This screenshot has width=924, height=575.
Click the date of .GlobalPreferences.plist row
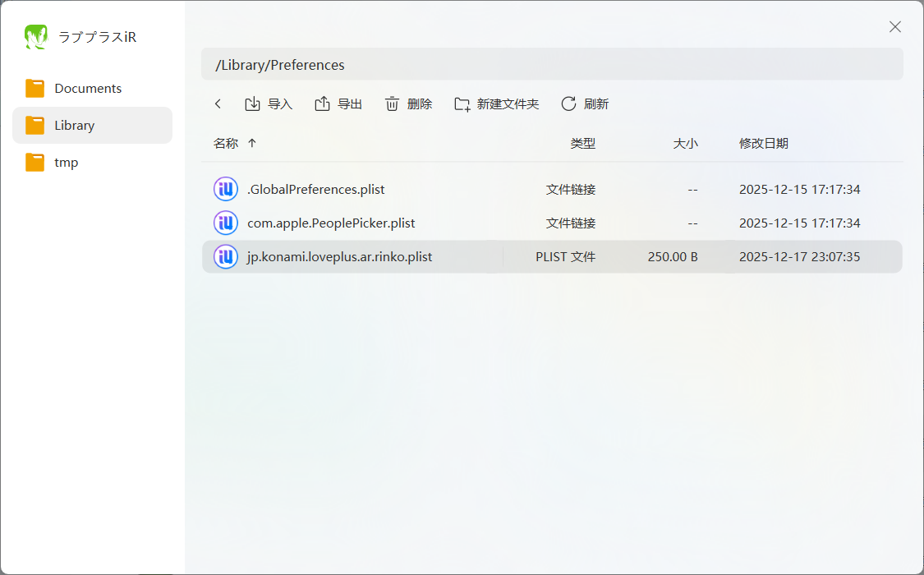click(x=800, y=190)
